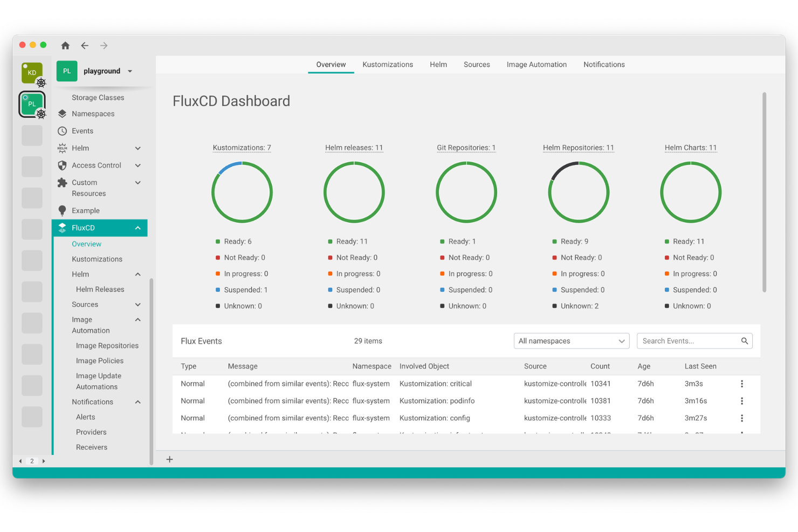The image size is (798, 532).
Task: Open Storage Classes in sidebar
Action: 98,98
